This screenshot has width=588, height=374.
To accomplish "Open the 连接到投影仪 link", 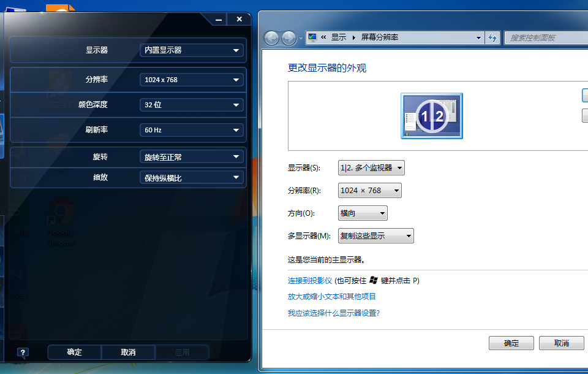I will click(310, 280).
